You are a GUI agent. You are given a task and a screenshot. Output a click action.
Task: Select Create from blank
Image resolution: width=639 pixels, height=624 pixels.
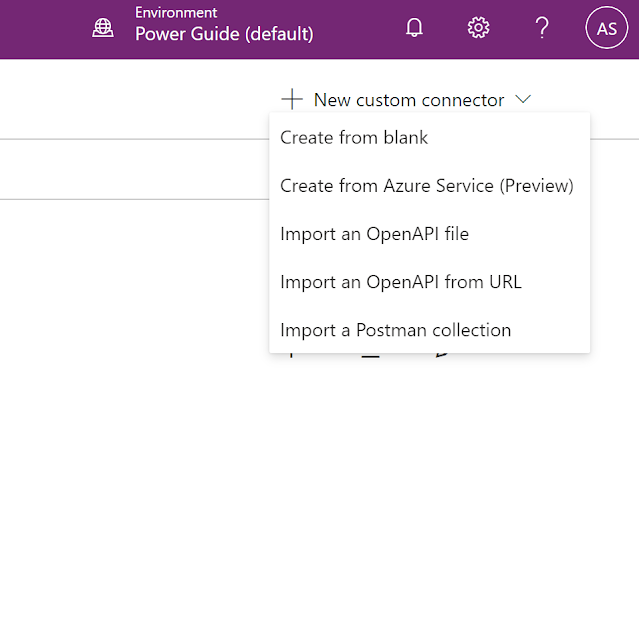pyautogui.click(x=354, y=138)
